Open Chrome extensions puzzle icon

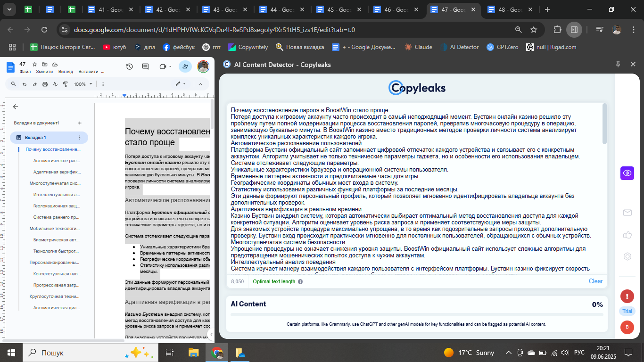(557, 30)
